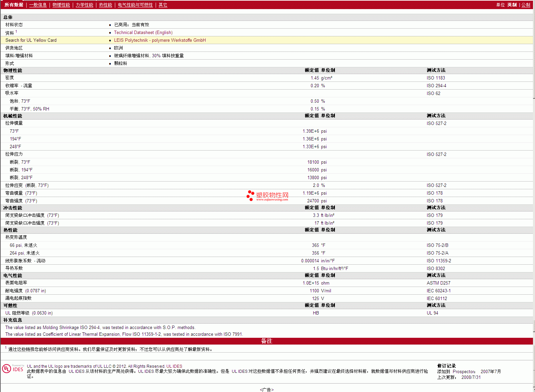
Task: Click the 其它 tab
Action: [x=163, y=5]
